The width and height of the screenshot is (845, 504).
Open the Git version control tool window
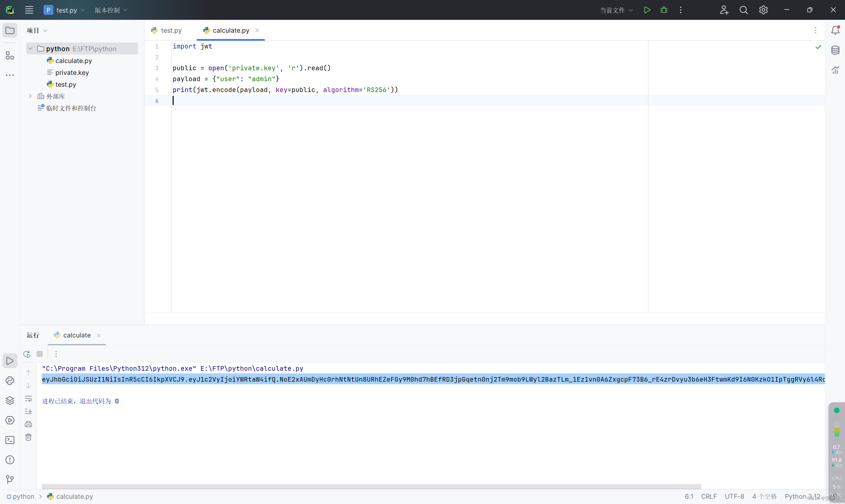click(10, 480)
